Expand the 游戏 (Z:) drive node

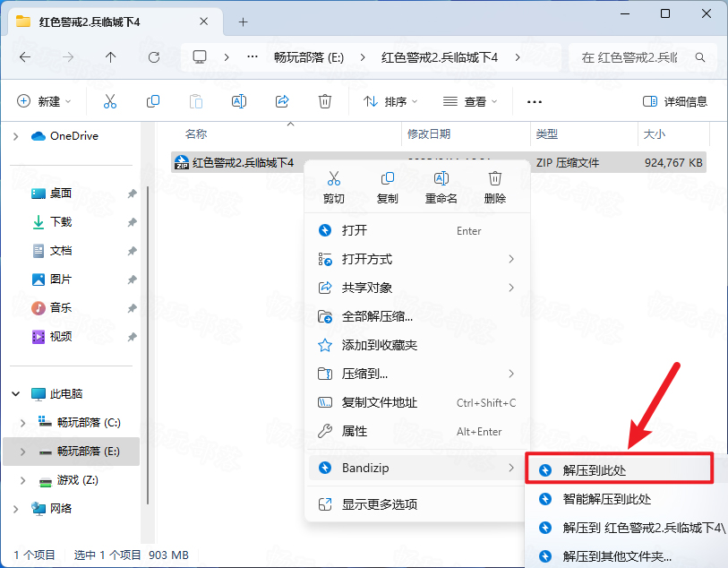click(x=22, y=480)
